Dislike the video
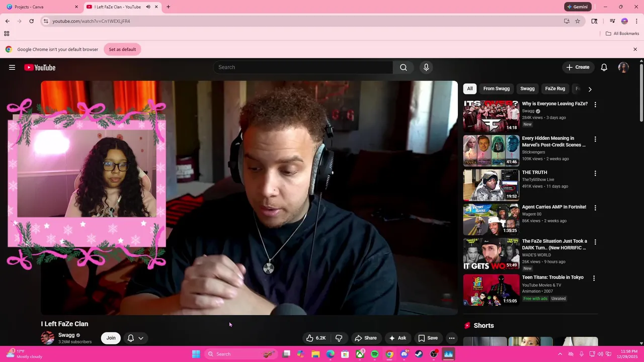Screen dimensions: 644x362 pos(339,338)
